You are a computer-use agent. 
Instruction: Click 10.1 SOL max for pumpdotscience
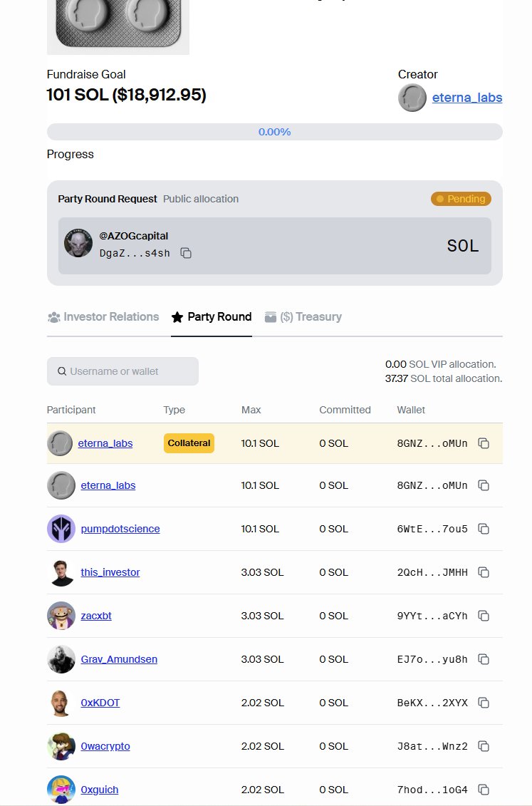pos(261,528)
